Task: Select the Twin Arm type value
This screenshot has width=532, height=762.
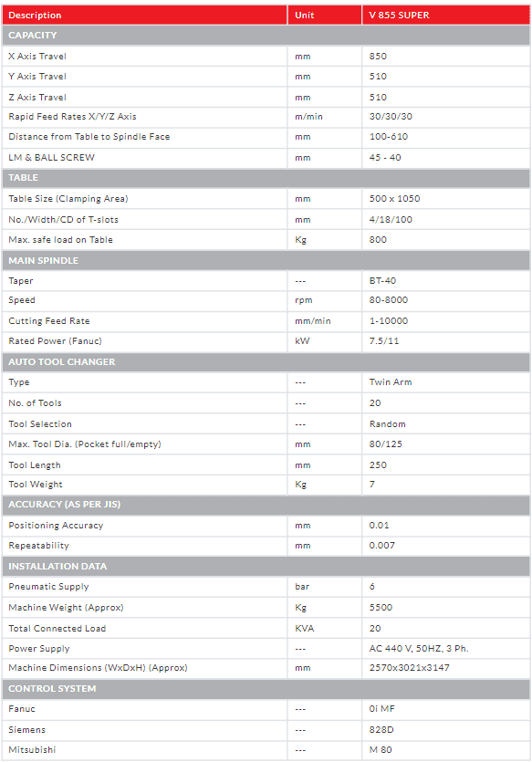Action: (391, 382)
